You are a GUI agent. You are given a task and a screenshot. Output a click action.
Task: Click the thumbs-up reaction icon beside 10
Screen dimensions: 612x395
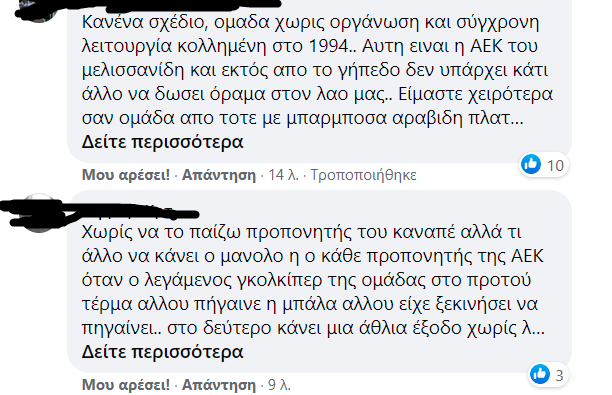click(x=531, y=164)
